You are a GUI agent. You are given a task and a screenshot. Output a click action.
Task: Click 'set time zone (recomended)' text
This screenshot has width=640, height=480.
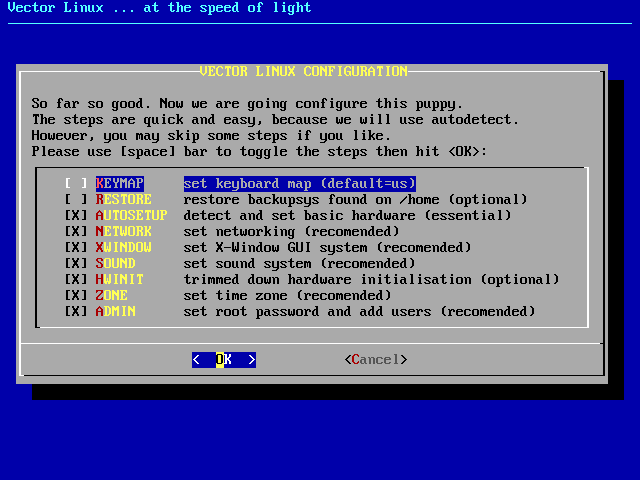click(288, 296)
